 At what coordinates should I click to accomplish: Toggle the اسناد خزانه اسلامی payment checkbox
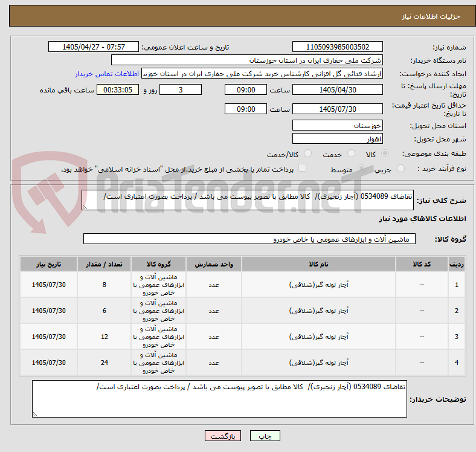point(303,168)
